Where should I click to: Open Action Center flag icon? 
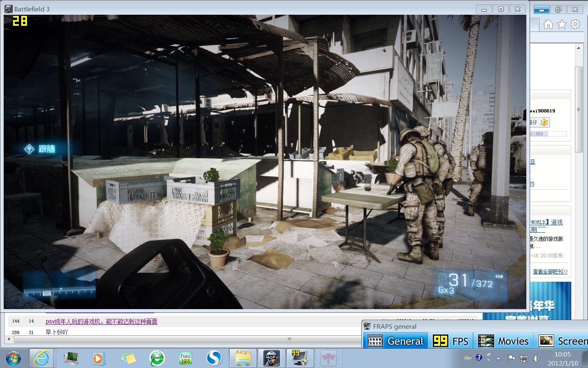511,359
